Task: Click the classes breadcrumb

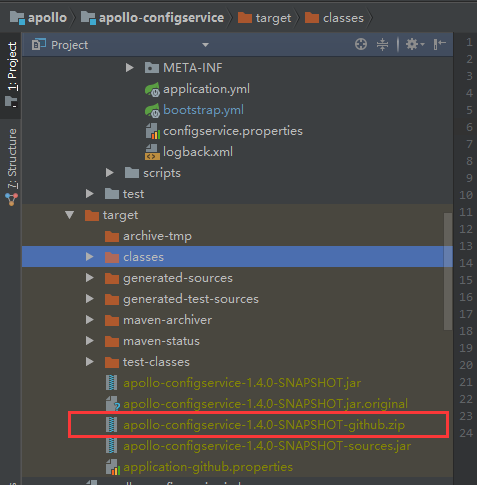Action: pos(334,18)
